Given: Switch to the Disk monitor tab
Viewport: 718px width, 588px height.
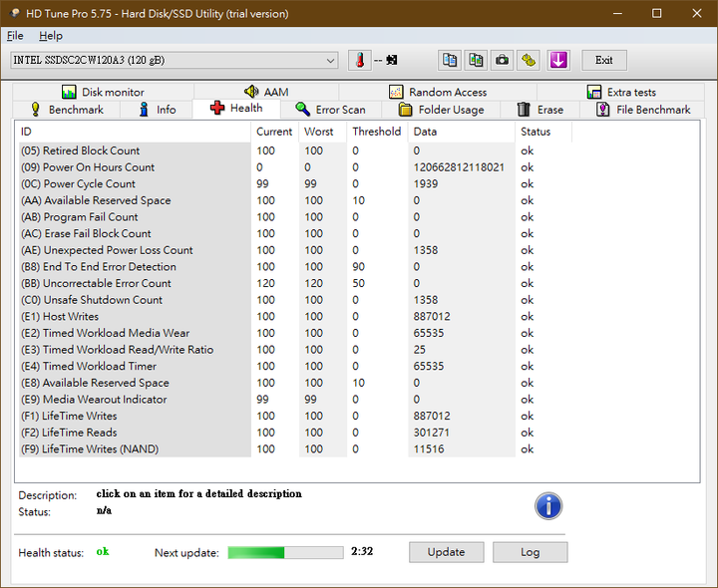Looking at the screenshot, I should 103,92.
